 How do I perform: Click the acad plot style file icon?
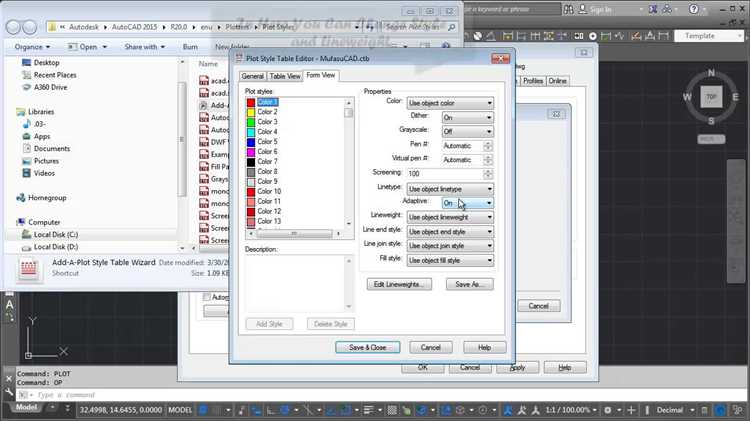pyautogui.click(x=204, y=79)
